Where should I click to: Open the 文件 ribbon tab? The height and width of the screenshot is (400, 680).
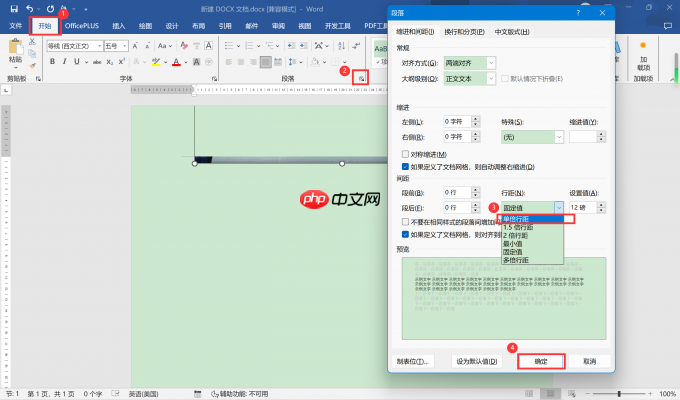(16, 26)
